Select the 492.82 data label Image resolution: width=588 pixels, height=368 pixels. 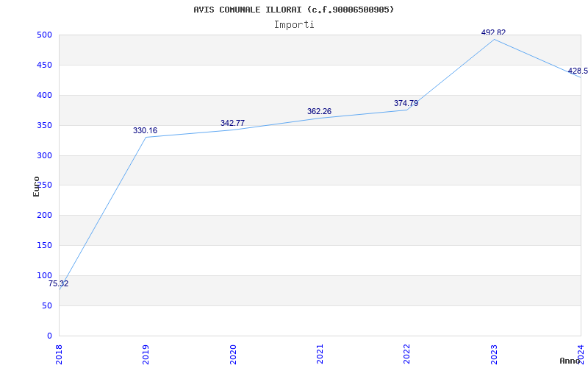click(x=493, y=32)
